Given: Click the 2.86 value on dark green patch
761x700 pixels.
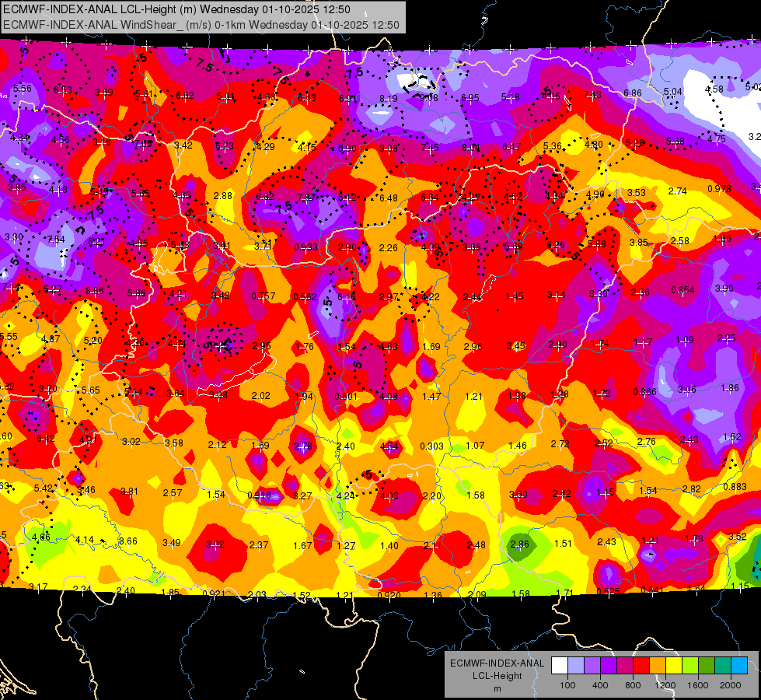Looking at the screenshot, I should point(520,544).
